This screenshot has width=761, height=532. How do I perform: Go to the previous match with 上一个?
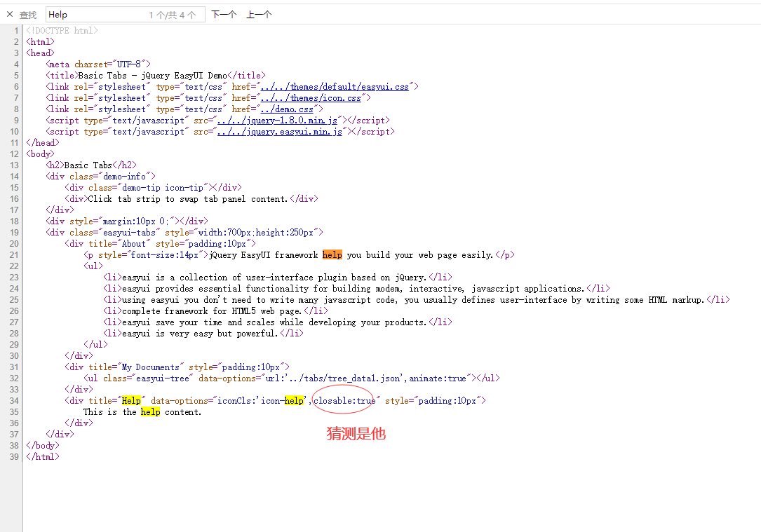tap(259, 15)
